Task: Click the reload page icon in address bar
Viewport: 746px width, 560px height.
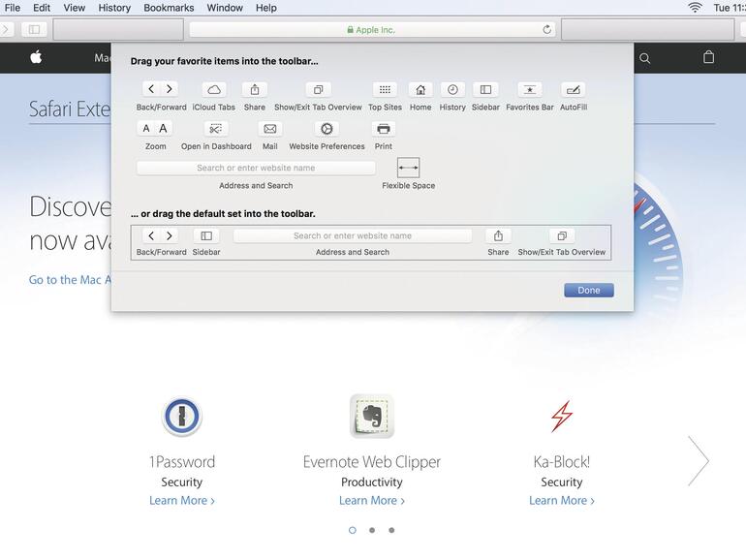Action: point(546,29)
